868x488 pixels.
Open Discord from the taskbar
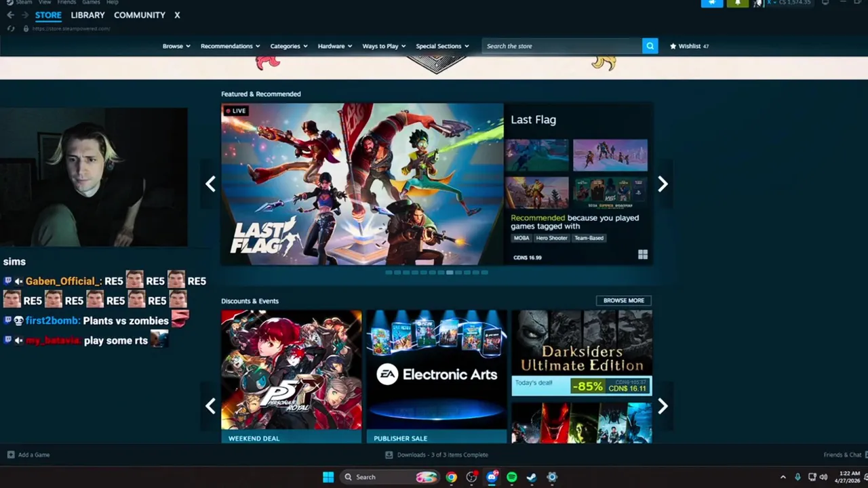[492, 477]
